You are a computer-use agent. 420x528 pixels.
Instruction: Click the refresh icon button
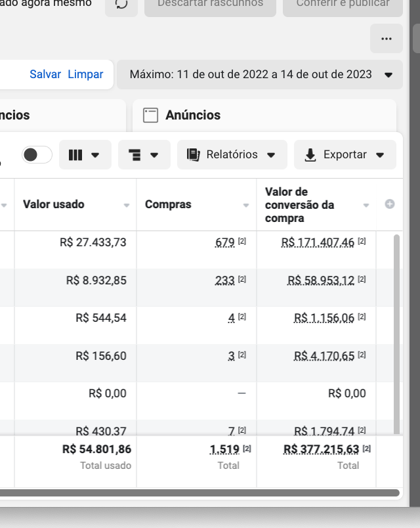[x=121, y=4]
